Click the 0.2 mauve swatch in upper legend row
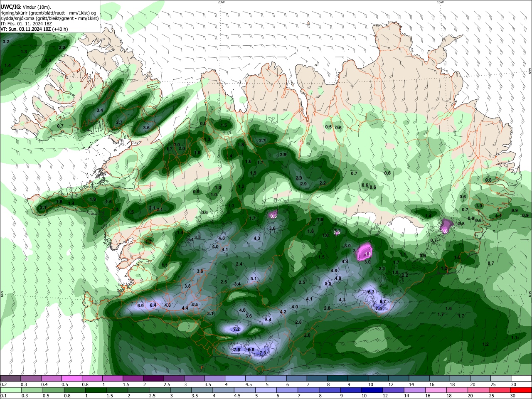Viewport: 532px width, 399px height. [x=10, y=379]
